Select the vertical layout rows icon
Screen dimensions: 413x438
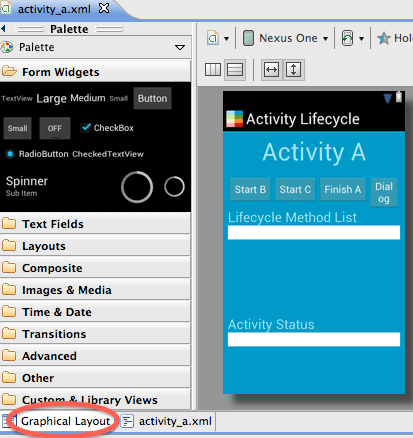(x=235, y=70)
